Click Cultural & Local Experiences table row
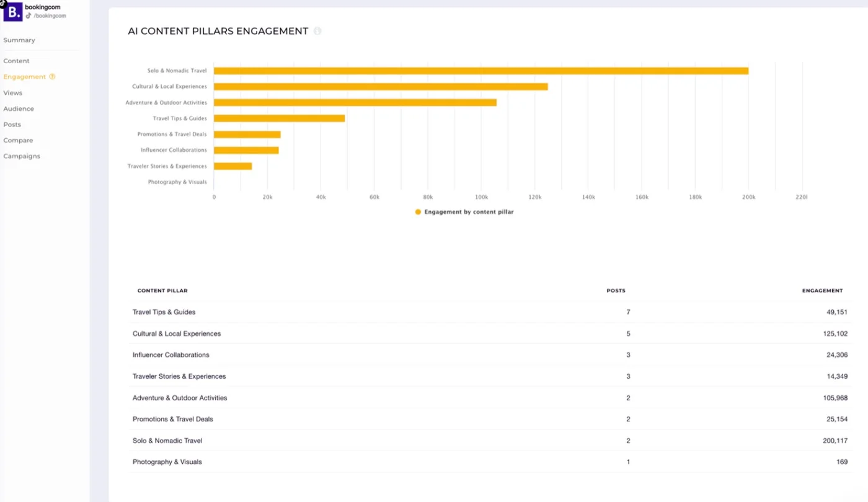This screenshot has width=868, height=502. (x=490, y=333)
